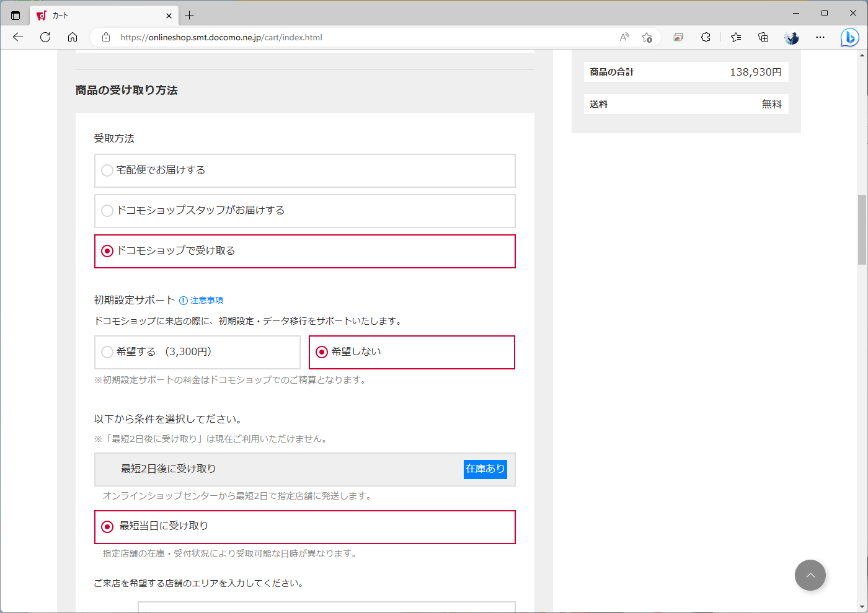Jump to page top with round arrow button
This screenshot has width=868, height=613.
coord(810,575)
